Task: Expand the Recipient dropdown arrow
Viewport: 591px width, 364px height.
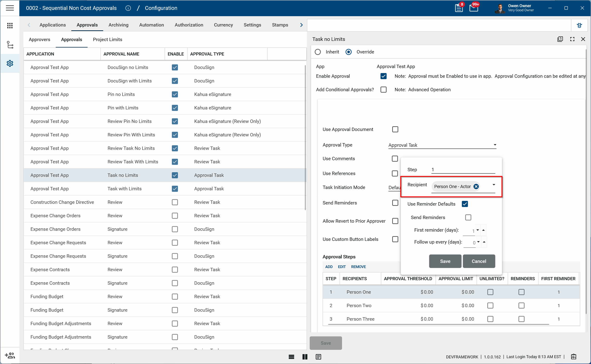Action: (x=494, y=185)
